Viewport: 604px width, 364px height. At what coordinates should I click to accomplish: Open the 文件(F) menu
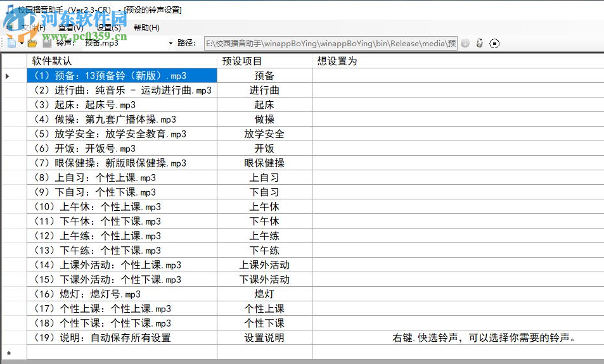pyautogui.click(x=33, y=28)
